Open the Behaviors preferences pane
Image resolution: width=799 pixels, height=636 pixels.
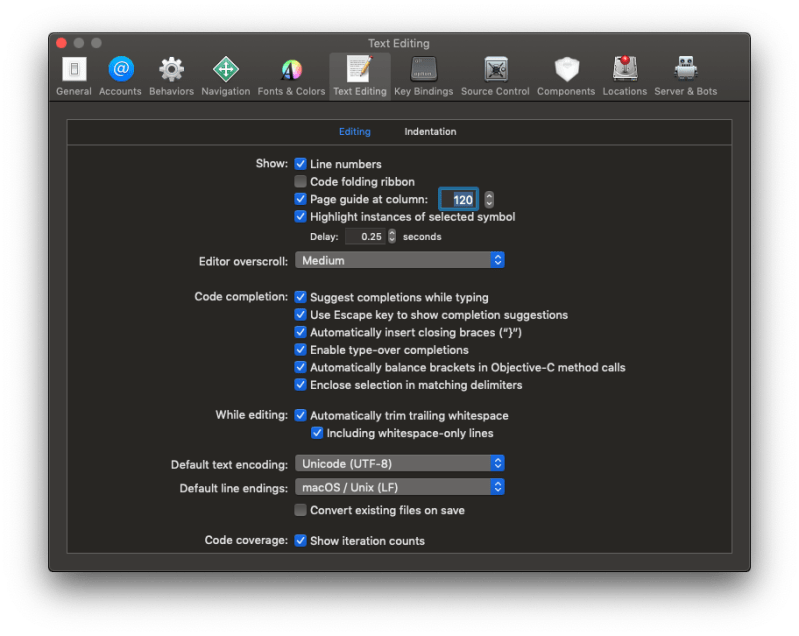click(x=171, y=76)
